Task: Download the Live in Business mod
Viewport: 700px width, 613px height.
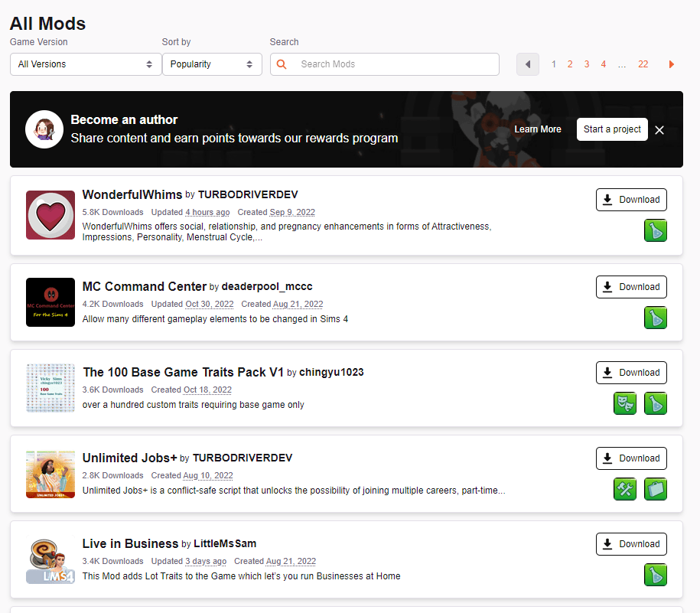Action: coord(631,544)
